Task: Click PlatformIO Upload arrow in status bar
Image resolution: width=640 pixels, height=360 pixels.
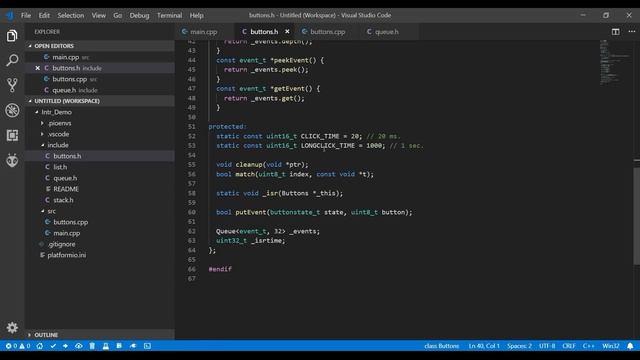Action: [65, 346]
